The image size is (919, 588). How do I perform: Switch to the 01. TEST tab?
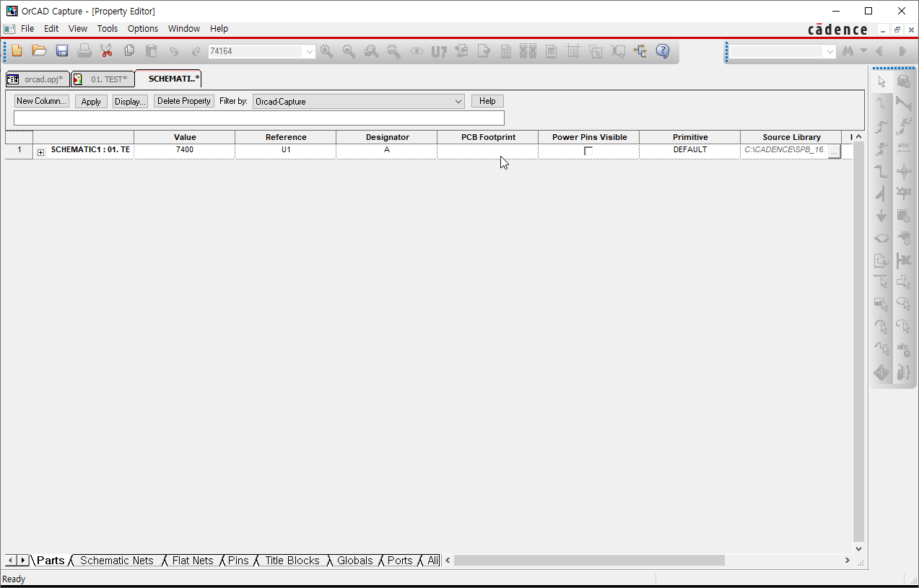click(x=103, y=79)
